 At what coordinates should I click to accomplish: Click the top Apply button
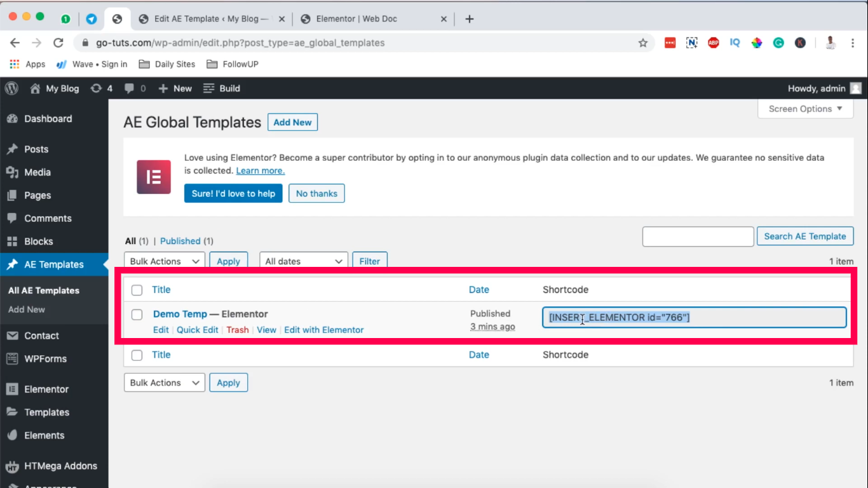pos(228,261)
